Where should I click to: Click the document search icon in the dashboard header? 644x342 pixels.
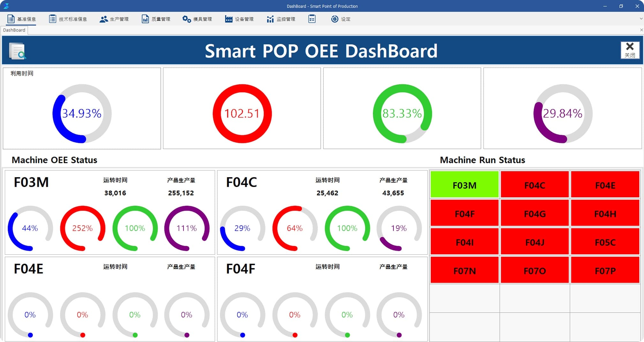[18, 50]
